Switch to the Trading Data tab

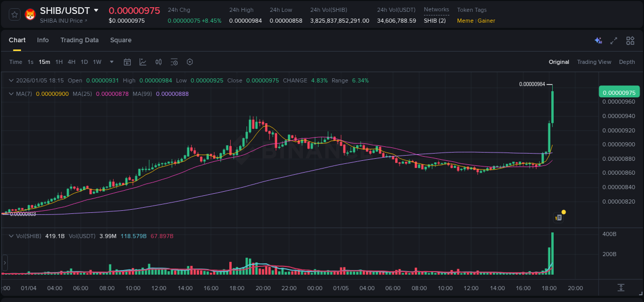click(x=79, y=40)
